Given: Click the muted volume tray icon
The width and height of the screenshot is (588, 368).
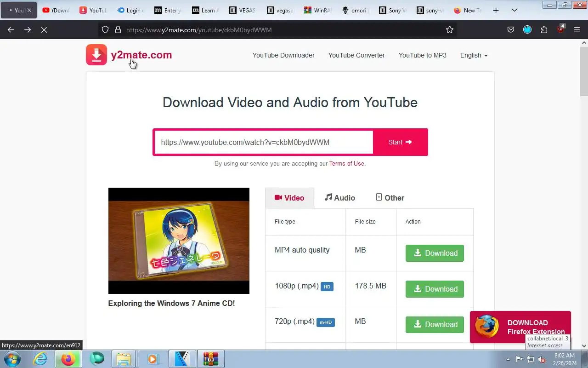Looking at the screenshot, I should point(542,359).
